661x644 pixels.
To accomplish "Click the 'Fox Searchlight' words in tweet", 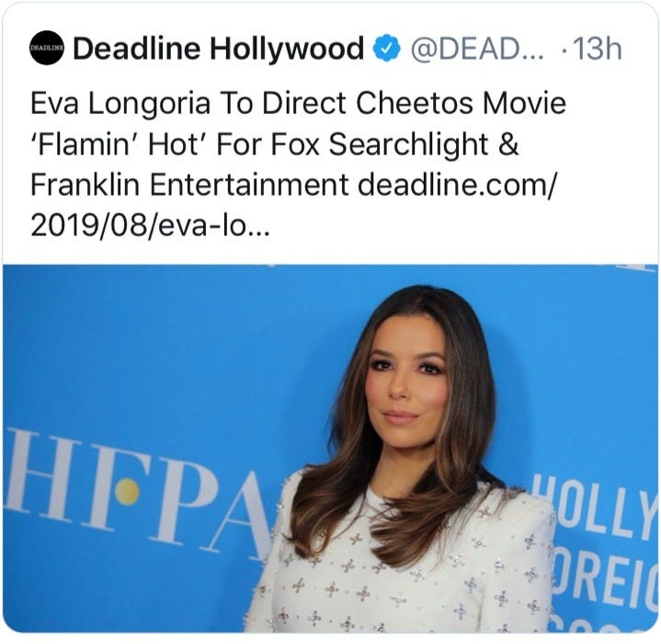I will [x=380, y=144].
